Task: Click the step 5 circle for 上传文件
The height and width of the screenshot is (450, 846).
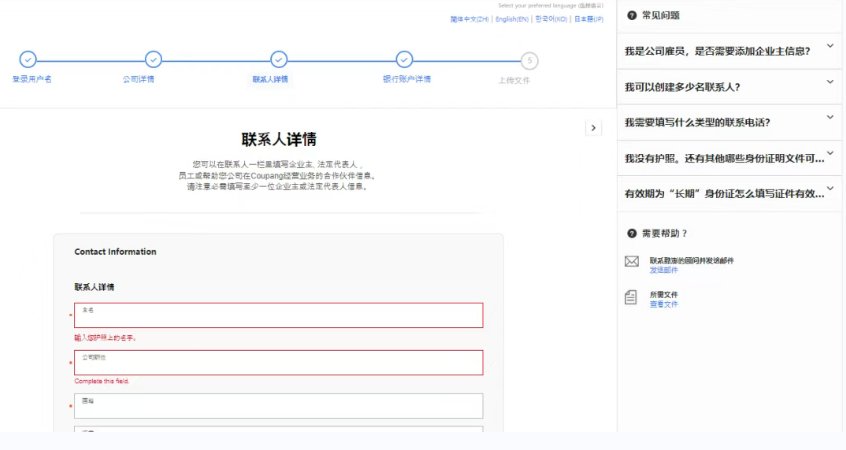Action: pyautogui.click(x=529, y=60)
